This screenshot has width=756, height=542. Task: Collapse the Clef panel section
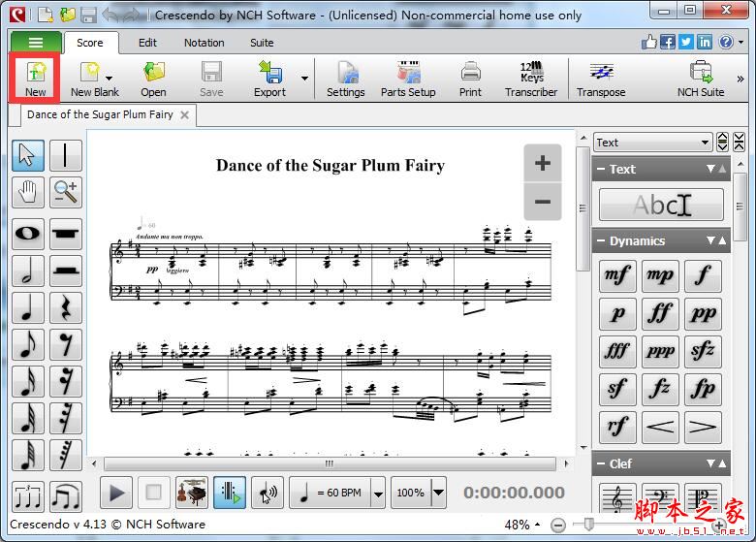point(601,463)
